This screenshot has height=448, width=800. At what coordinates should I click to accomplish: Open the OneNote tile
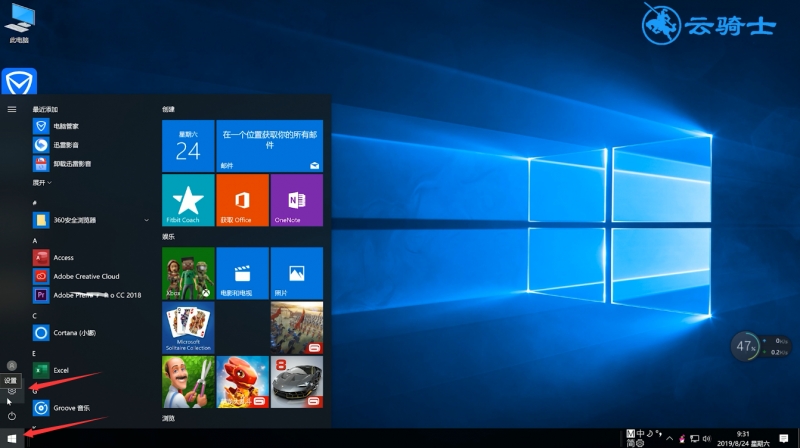pos(297,200)
